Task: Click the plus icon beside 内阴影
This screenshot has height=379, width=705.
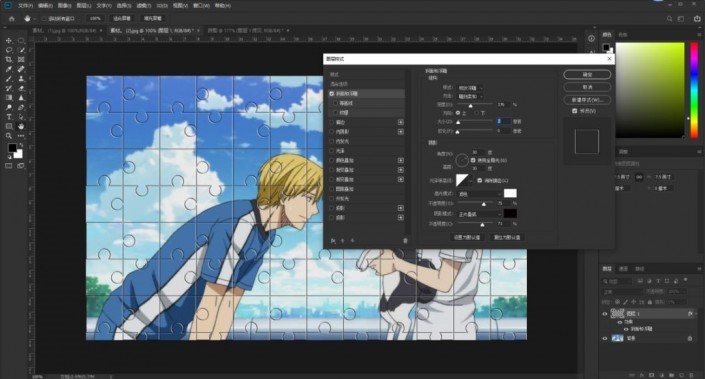Action: 400,132
